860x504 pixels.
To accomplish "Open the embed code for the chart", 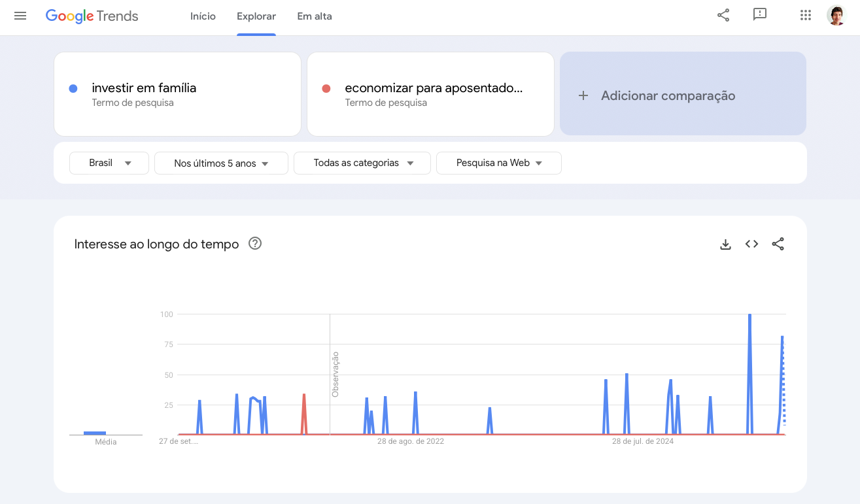I will 751,243.
